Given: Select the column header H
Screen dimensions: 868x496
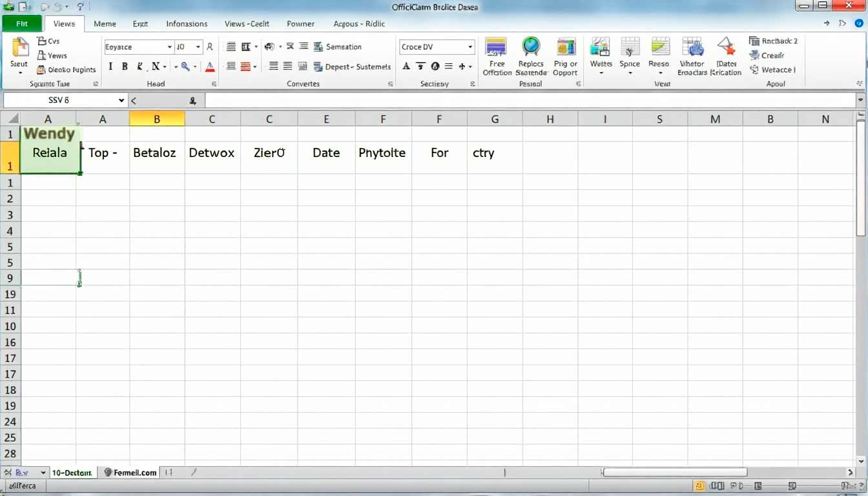Looking at the screenshot, I should (x=550, y=119).
